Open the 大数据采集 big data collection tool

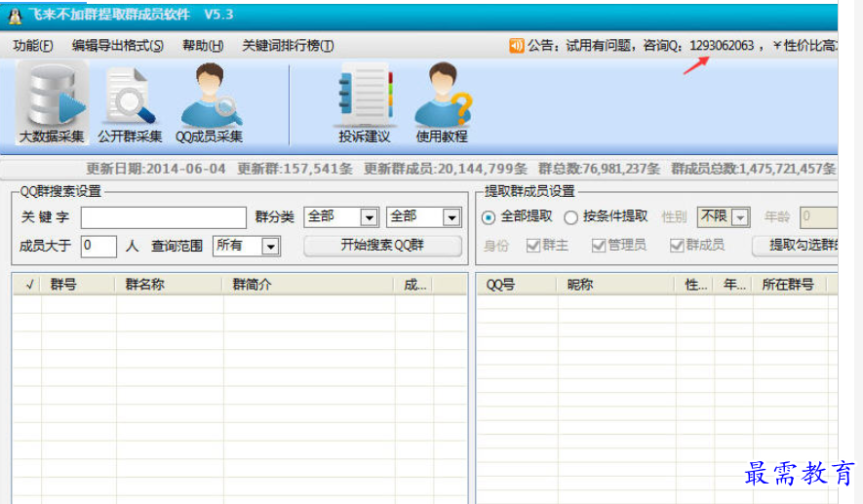click(x=52, y=103)
